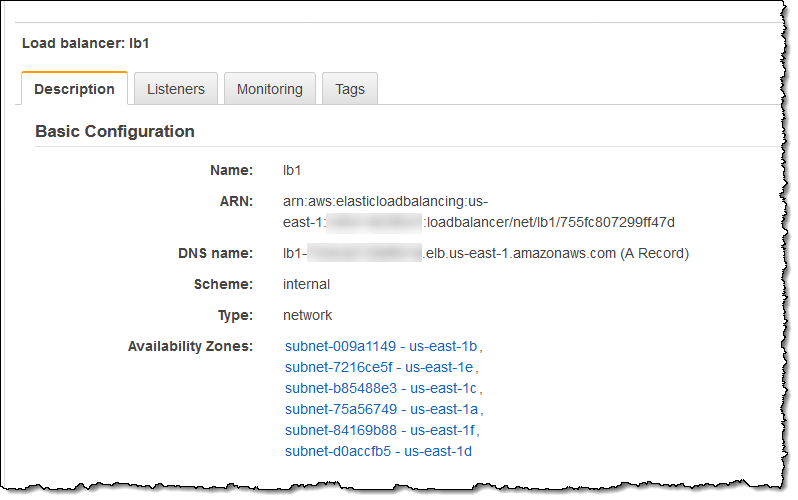Click the Availability Zones label
Image resolution: width=798 pixels, height=500 pixels.
coord(190,346)
